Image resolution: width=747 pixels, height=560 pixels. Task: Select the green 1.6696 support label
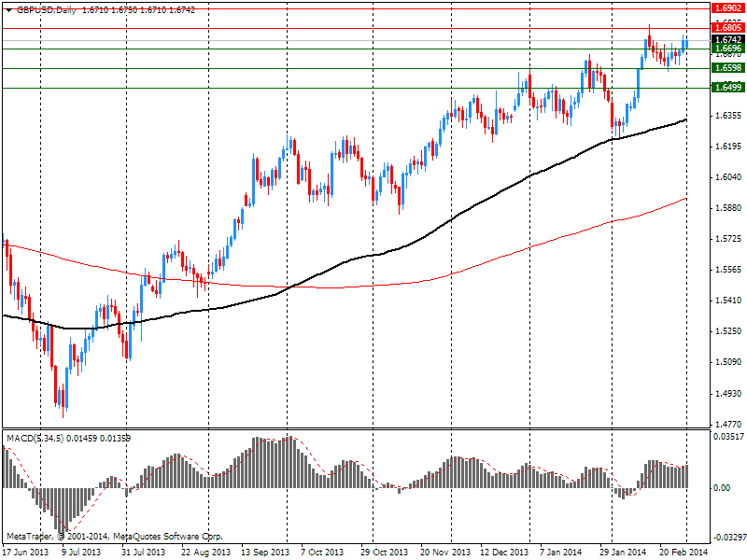[727, 49]
